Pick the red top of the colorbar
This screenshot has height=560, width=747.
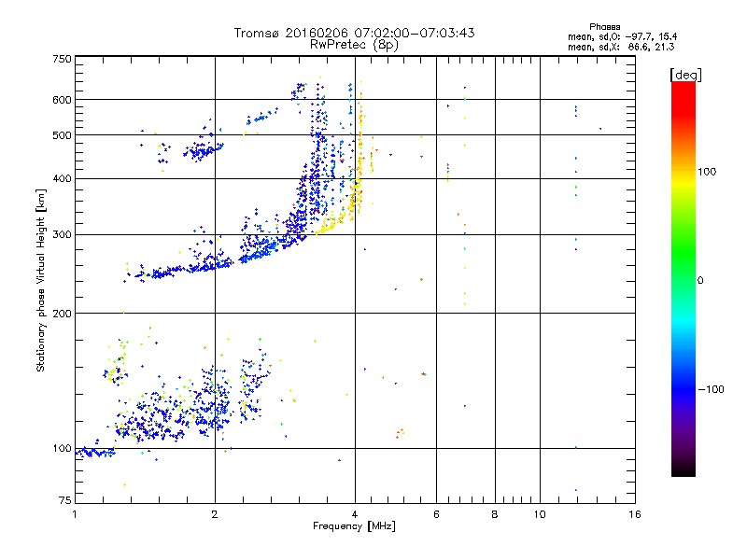coord(684,87)
